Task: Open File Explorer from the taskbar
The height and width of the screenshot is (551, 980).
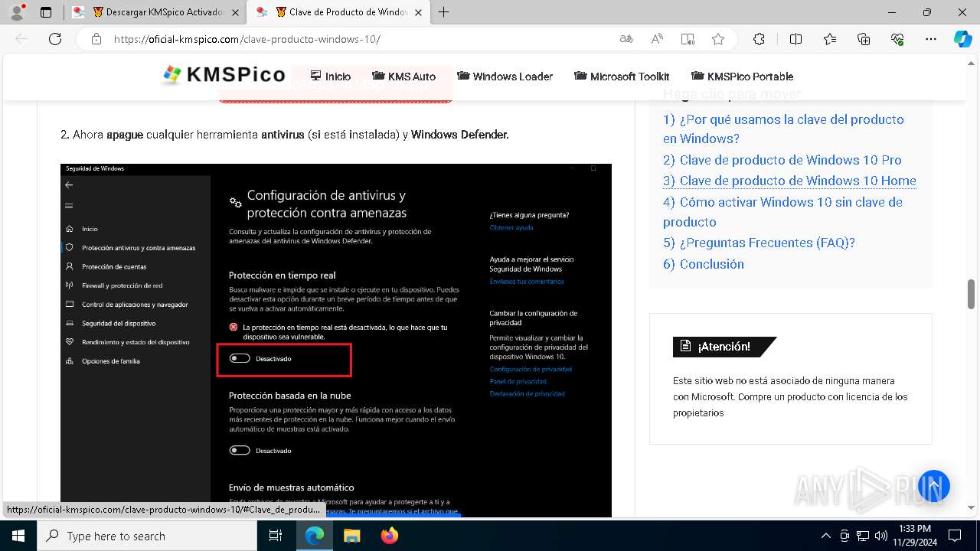Action: tap(351, 536)
